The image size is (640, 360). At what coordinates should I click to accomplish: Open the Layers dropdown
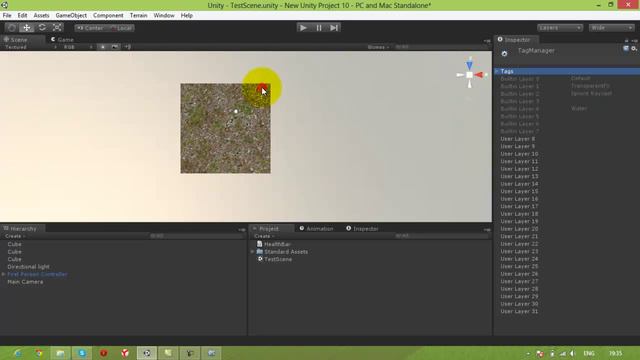[560, 28]
